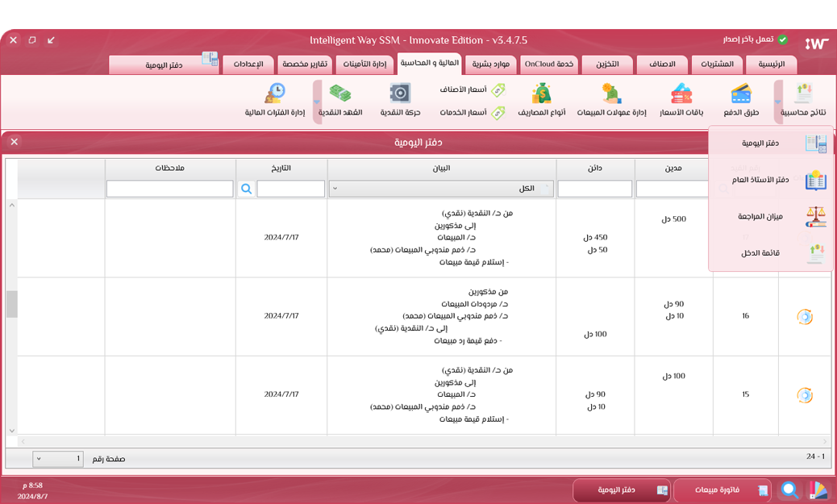
Task: Sort by the البيان column header
Action: point(441,169)
